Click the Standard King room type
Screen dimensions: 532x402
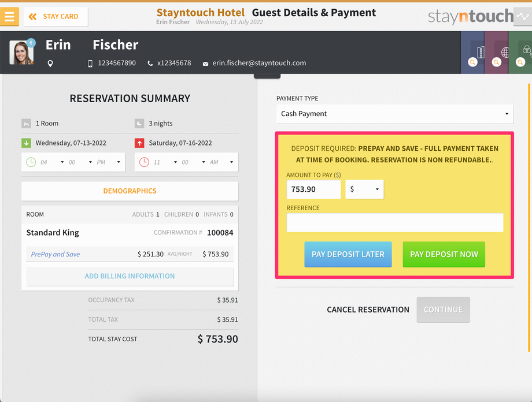(x=53, y=233)
